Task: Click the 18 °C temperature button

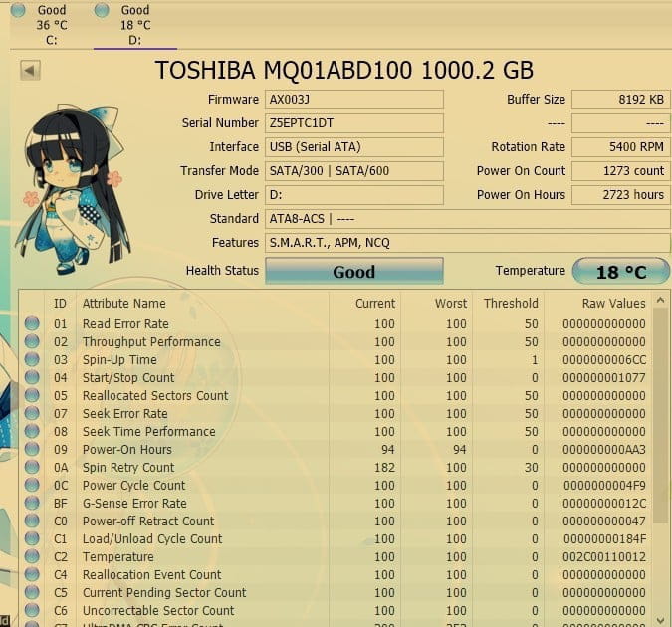Action: pyautogui.click(x=620, y=271)
